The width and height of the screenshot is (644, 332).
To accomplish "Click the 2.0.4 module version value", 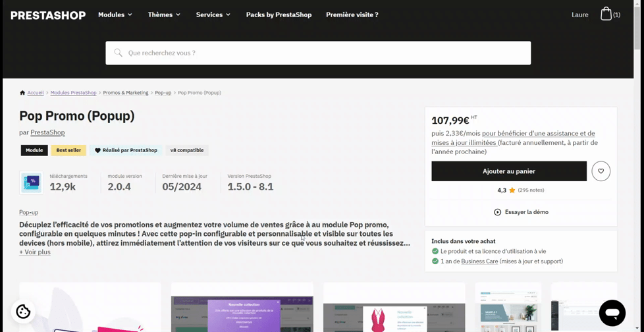I will pos(119,187).
